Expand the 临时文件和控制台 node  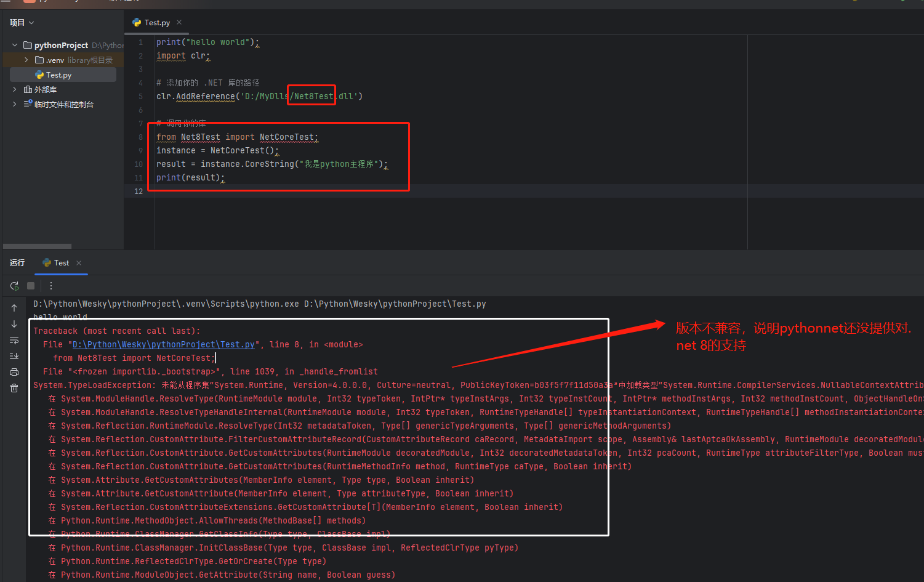point(15,104)
